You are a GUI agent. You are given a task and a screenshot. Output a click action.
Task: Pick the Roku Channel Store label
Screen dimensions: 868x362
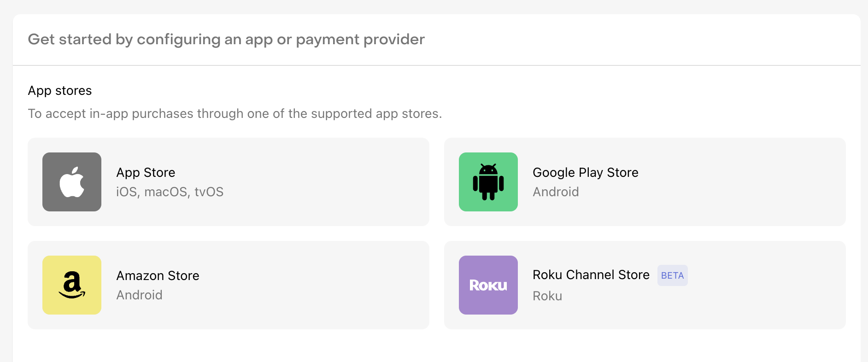click(591, 275)
